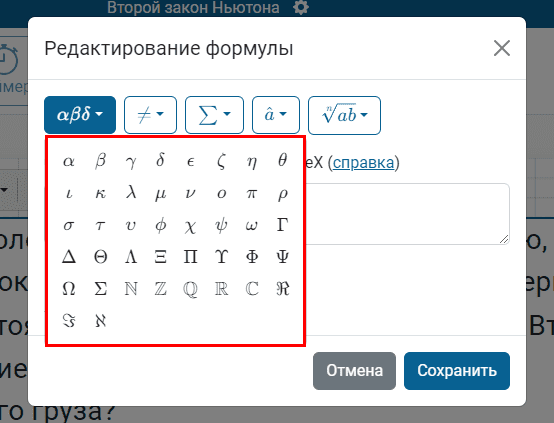Image resolution: width=554 pixels, height=423 pixels.
Task: Insert the lowercase pi symbol
Action: (252, 193)
